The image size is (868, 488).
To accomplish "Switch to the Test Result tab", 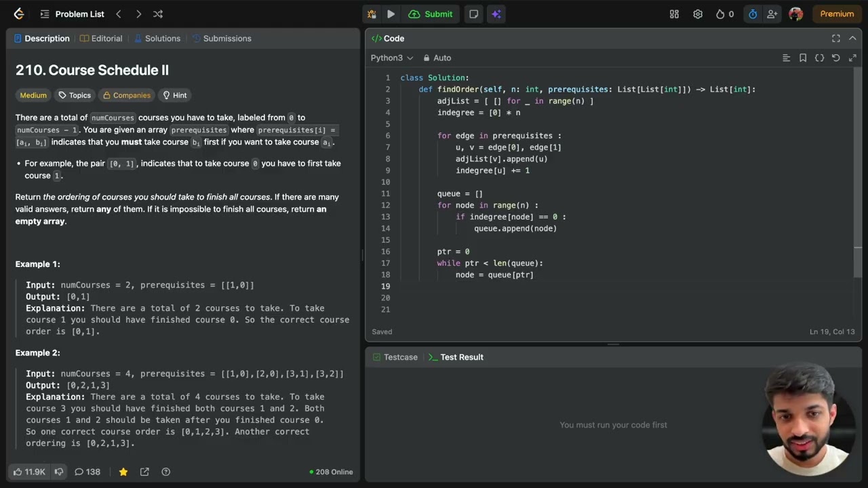I will 456,357.
